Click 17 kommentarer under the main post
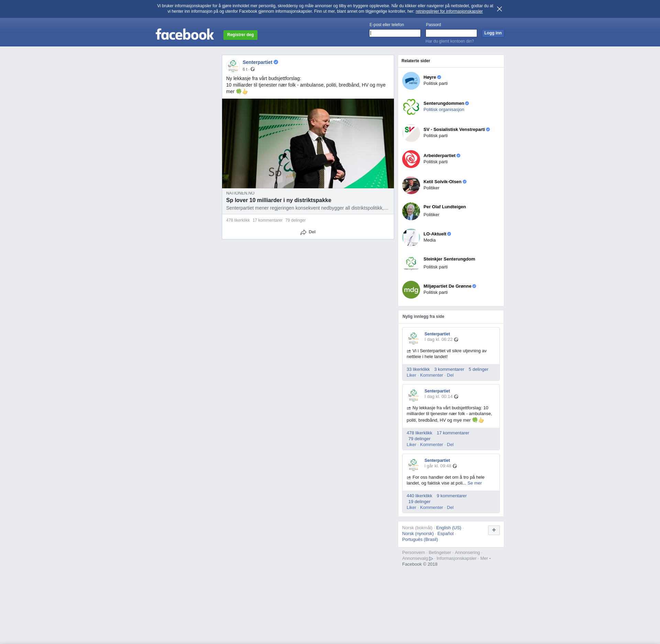This screenshot has height=644, width=660. click(x=267, y=220)
